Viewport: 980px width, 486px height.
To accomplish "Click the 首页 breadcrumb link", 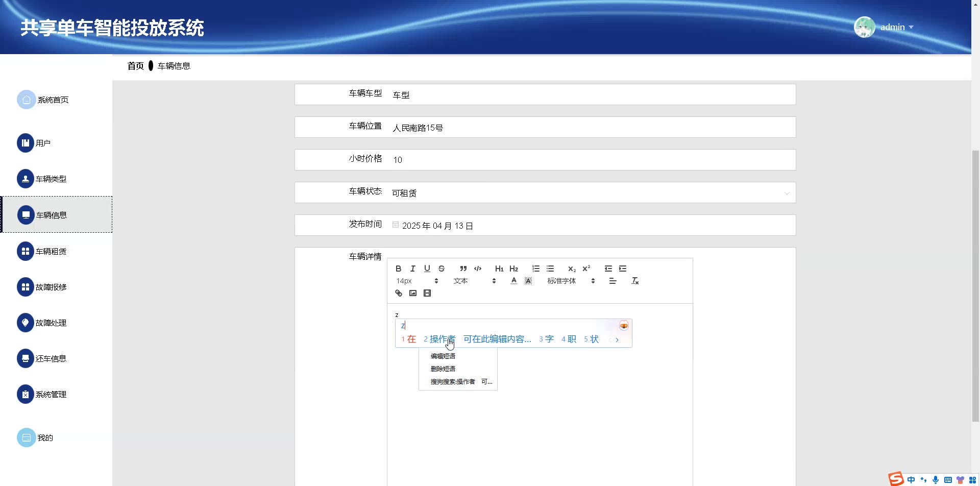I will (135, 66).
